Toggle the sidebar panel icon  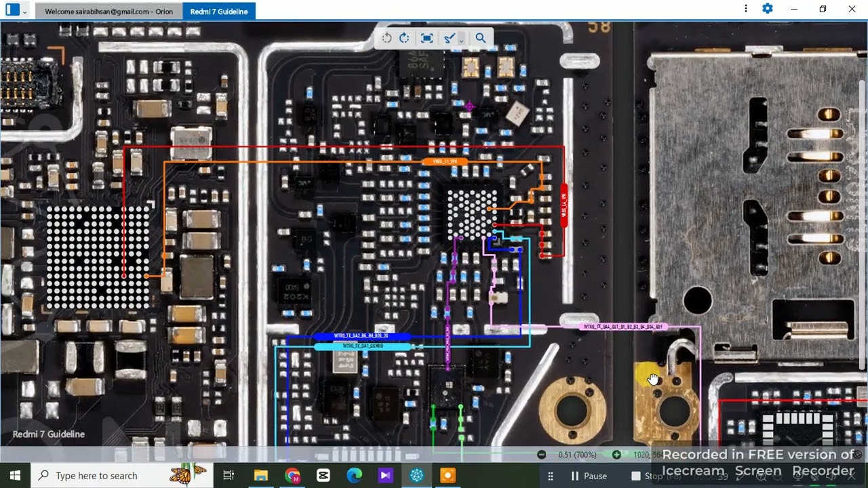click(12, 9)
